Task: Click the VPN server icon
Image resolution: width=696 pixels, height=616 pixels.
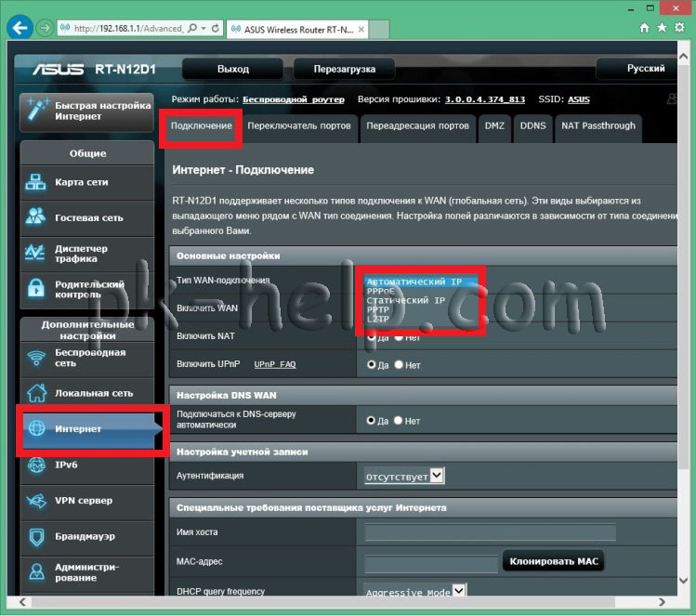Action: pos(36,501)
